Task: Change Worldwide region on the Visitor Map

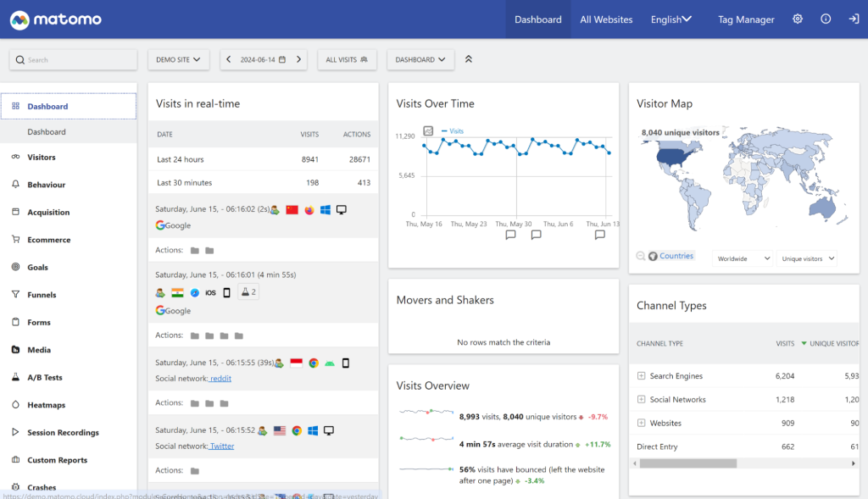Action: (x=743, y=258)
